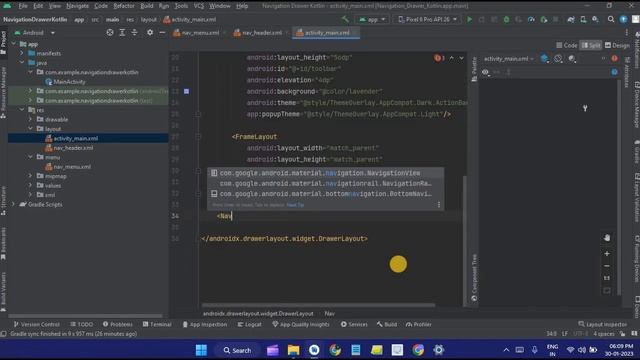The width and height of the screenshot is (640, 360).
Task: Select NavigationView autocomplete suggestion
Action: click(x=325, y=173)
